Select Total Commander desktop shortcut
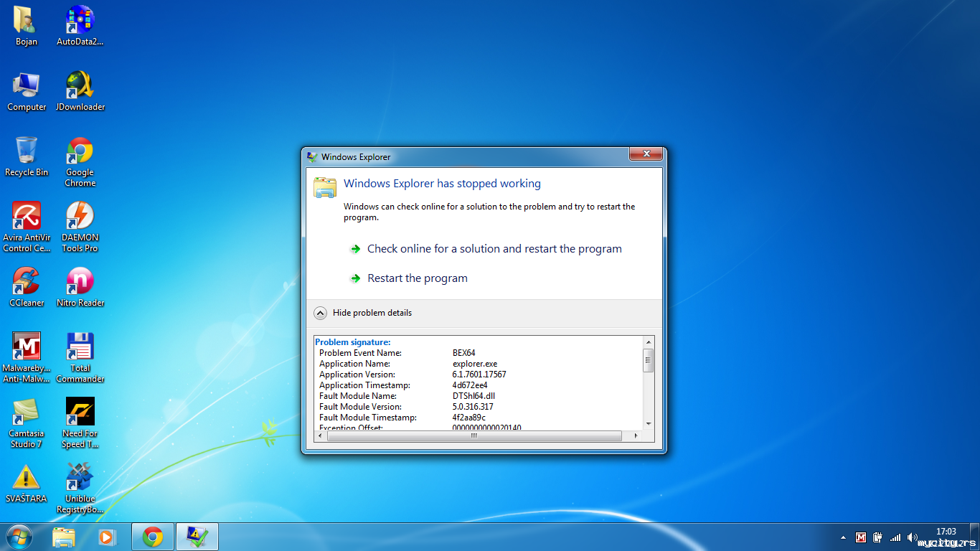Viewport: 980px width, 551px height. [80, 357]
